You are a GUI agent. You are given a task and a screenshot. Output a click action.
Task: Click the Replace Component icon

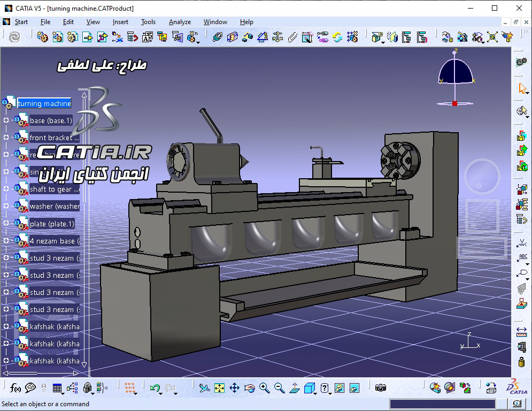pos(117,37)
